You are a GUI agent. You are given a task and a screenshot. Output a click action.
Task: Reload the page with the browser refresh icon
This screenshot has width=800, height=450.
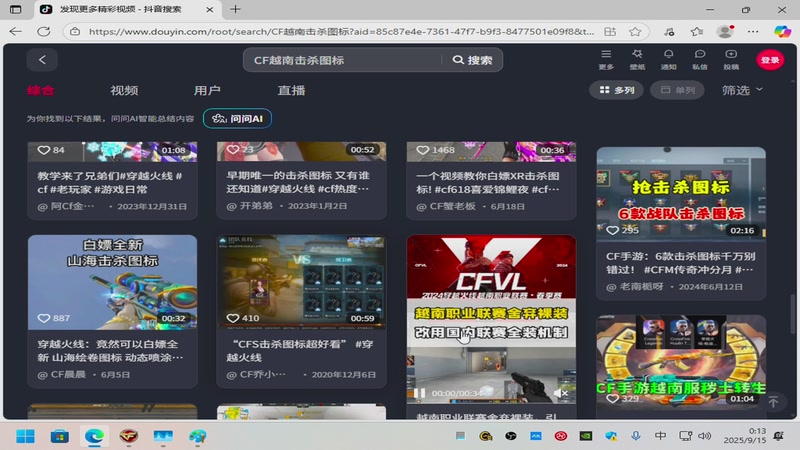click(44, 32)
